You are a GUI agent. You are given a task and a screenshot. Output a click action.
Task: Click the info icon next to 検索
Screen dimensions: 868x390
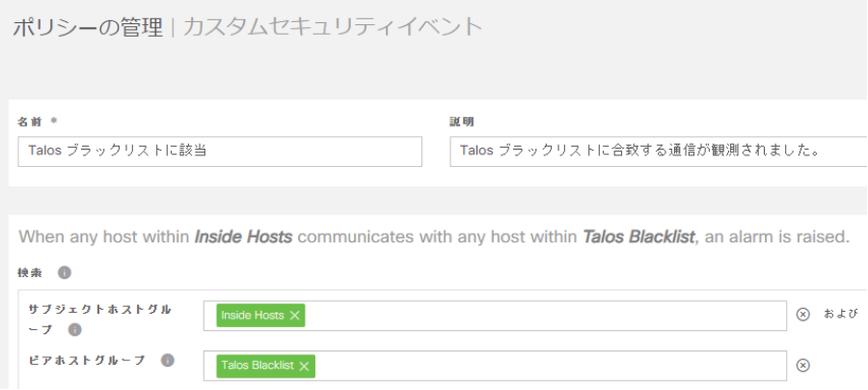[x=64, y=273]
